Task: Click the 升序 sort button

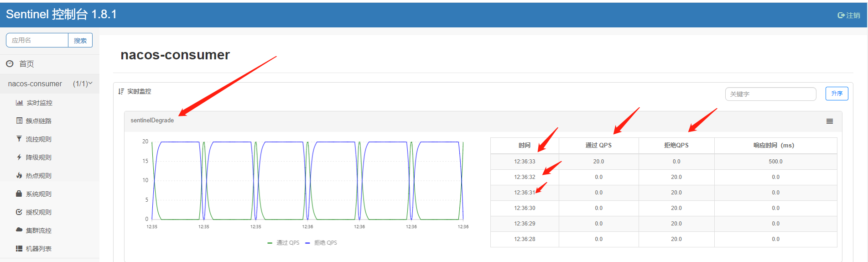Action: [x=837, y=94]
